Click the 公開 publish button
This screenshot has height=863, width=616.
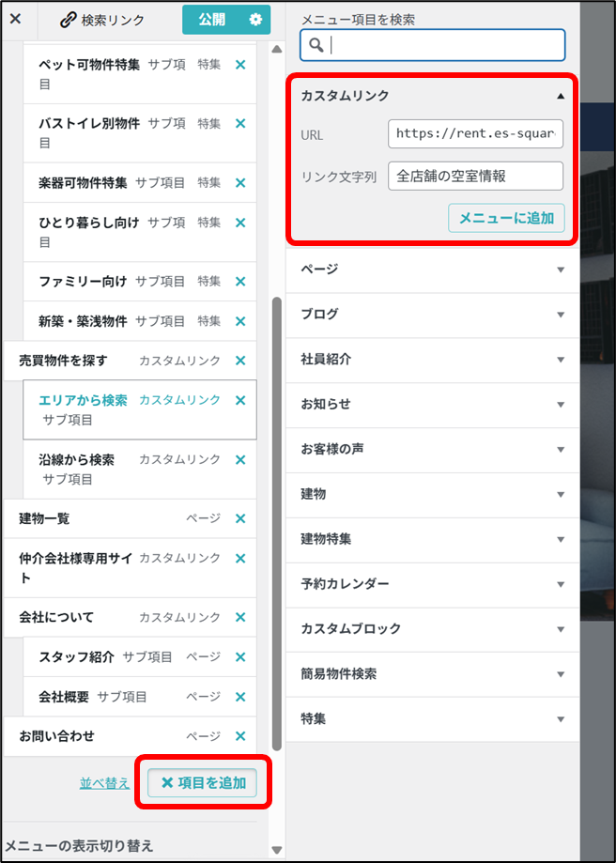tap(212, 20)
